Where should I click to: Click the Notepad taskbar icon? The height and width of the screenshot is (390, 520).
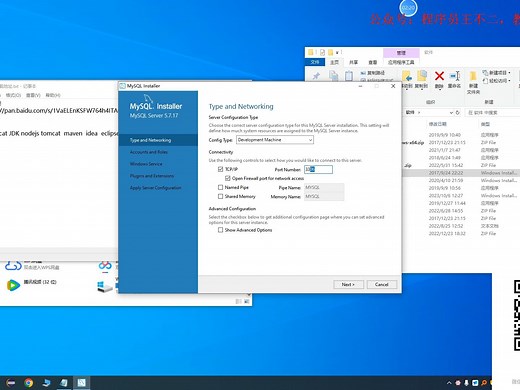coord(63,383)
